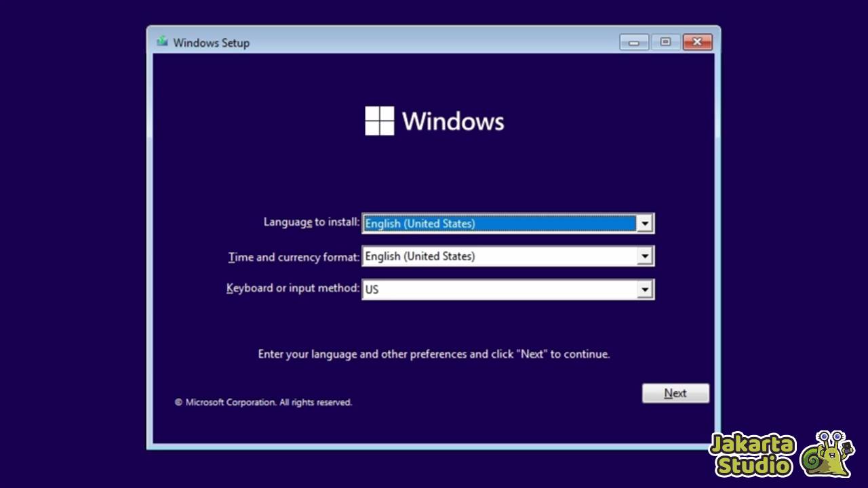The image size is (868, 488).
Task: Click the four-pane Windows logo
Action: tap(379, 121)
